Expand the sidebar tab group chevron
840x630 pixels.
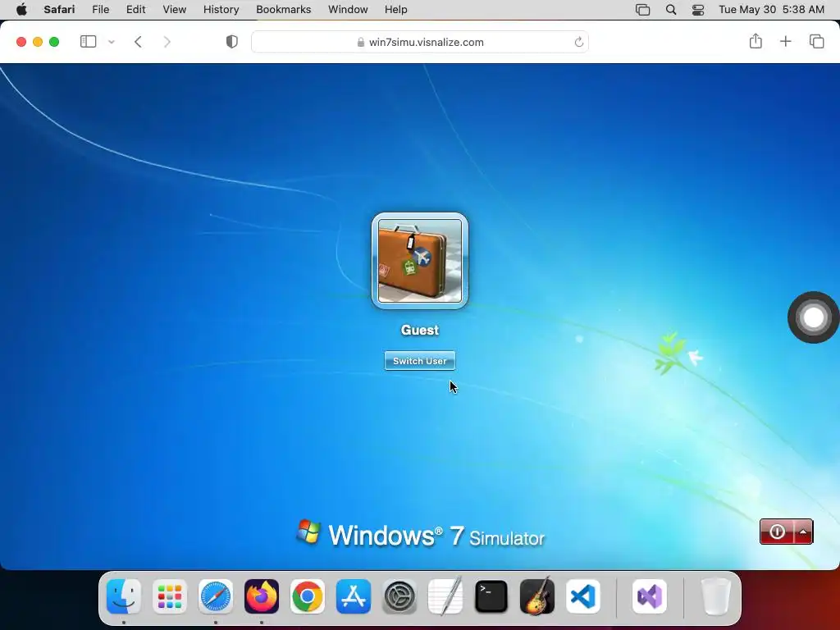[112, 42]
